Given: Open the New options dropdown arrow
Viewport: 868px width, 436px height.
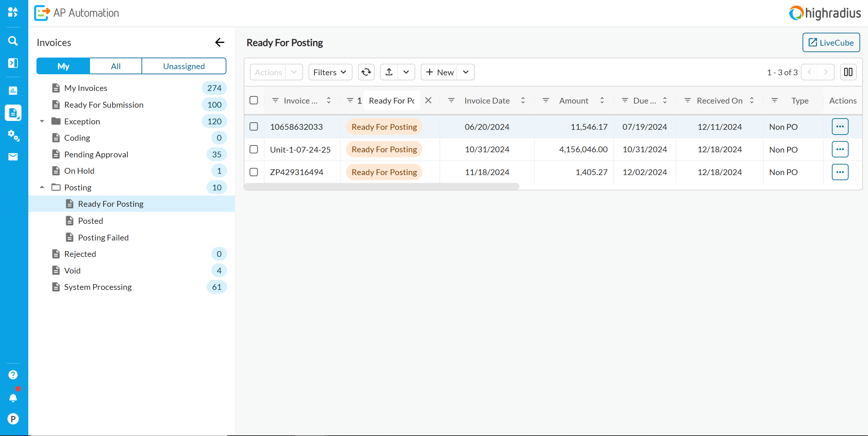Looking at the screenshot, I should (466, 72).
